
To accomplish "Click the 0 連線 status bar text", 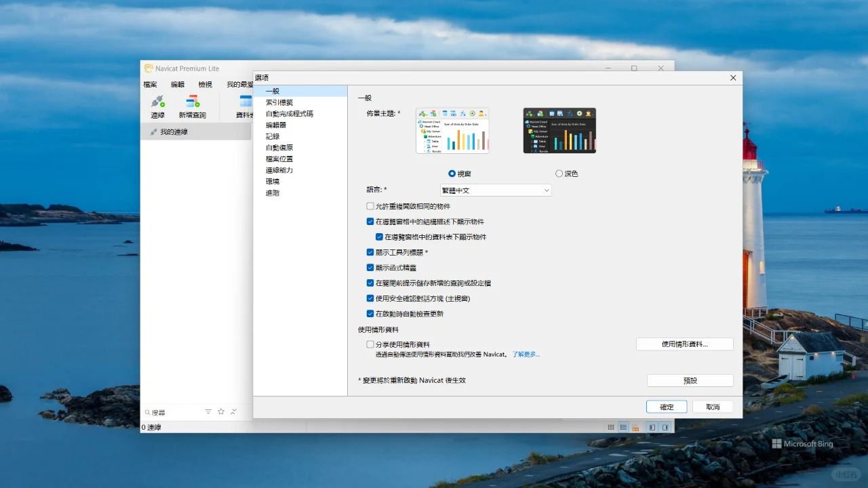I will 151,428.
